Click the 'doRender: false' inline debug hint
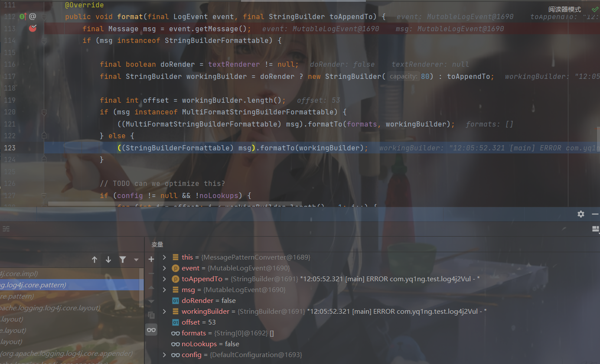Image resolution: width=600 pixels, height=364 pixels. pyautogui.click(x=342, y=65)
